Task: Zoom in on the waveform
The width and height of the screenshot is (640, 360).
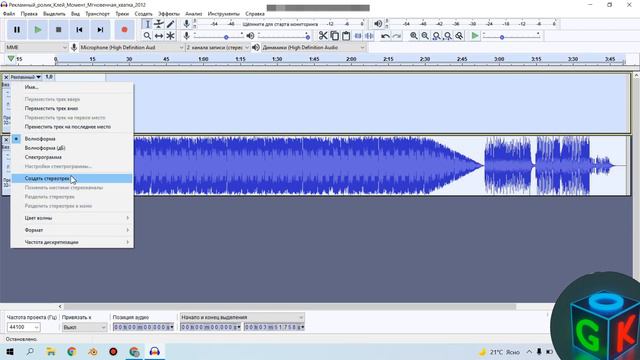Action: pos(413,36)
